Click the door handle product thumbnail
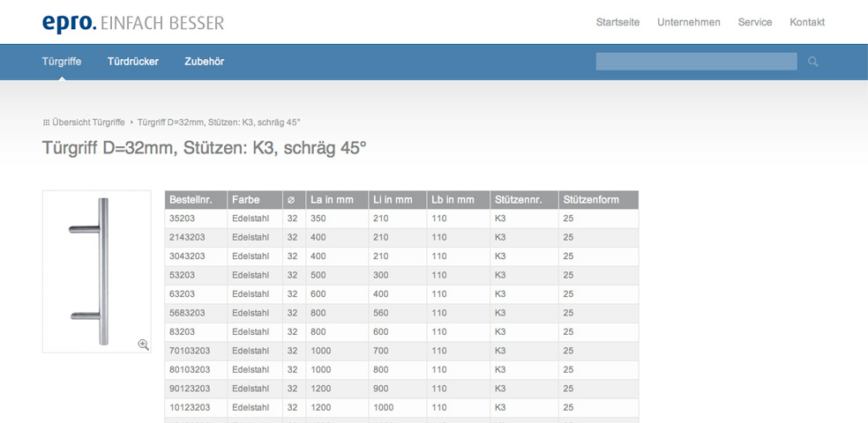 [96, 271]
